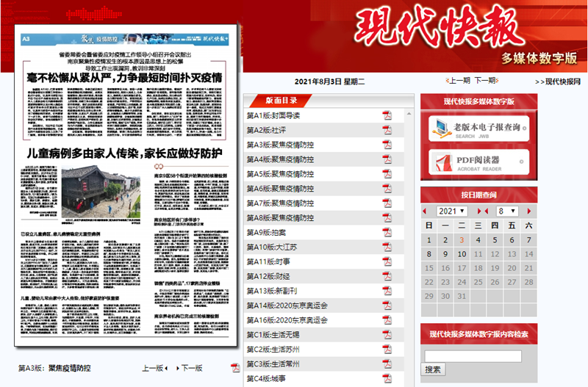588x387 pixels.
Task: Open 第A13版:新副刊 page link
Action: [272, 291]
